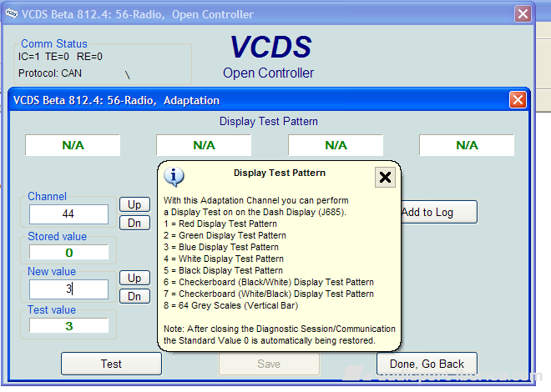Click the third N/A measuring field
Screen dimensions: 551x392
tap(336, 145)
